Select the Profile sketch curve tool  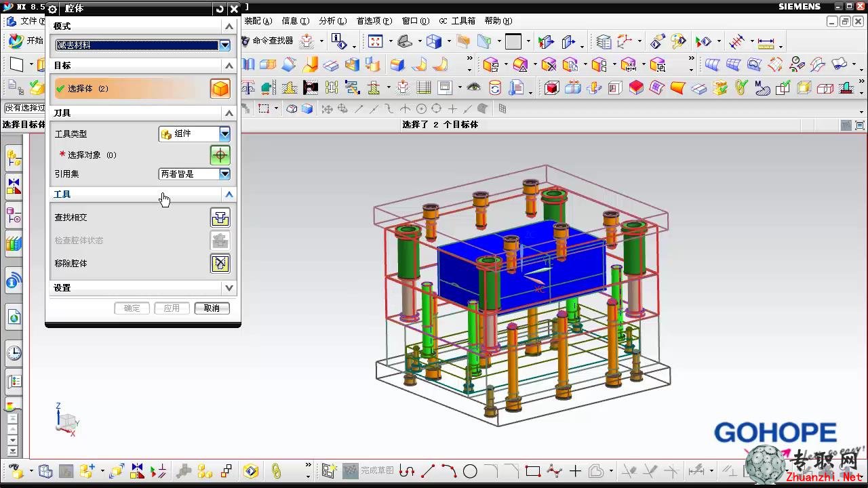click(x=407, y=471)
